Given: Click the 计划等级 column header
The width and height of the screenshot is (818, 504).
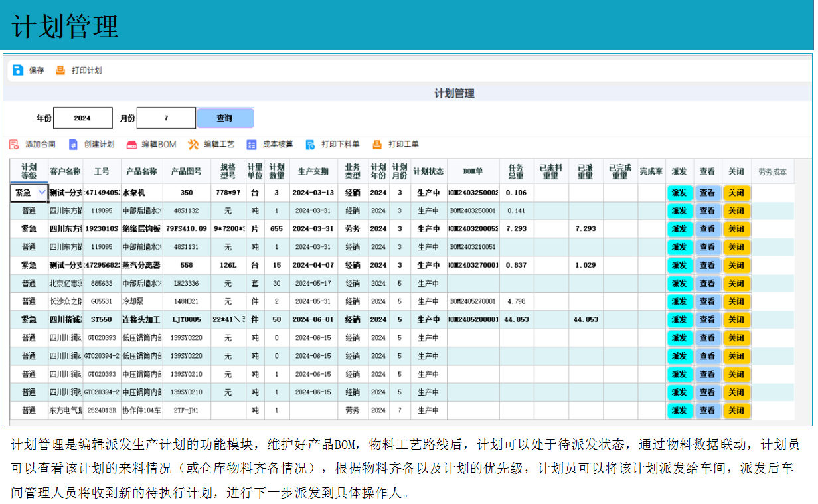Looking at the screenshot, I should [29, 171].
